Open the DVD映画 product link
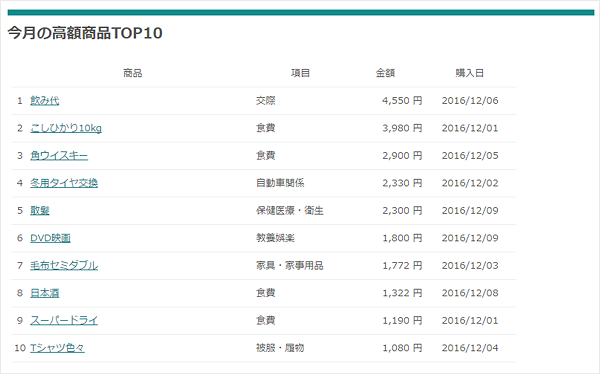Screen dimensions: 600x374 (x=50, y=238)
